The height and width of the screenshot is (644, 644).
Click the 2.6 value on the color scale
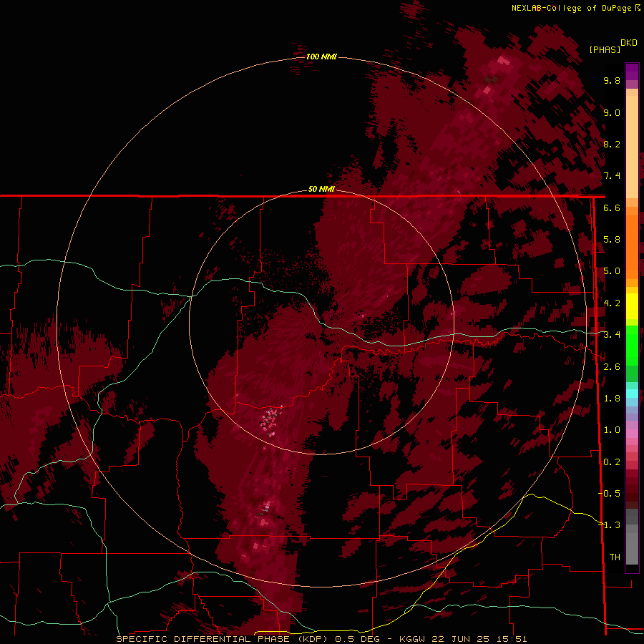pyautogui.click(x=612, y=367)
